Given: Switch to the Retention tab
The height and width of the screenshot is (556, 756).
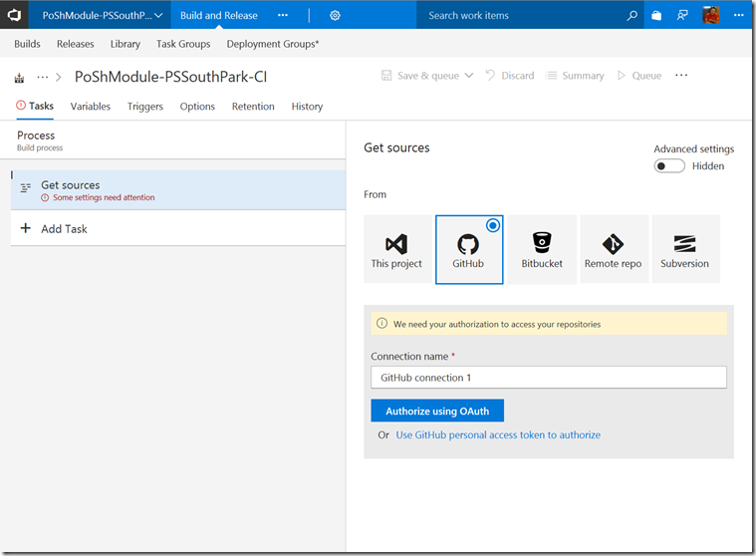Looking at the screenshot, I should pos(253,107).
